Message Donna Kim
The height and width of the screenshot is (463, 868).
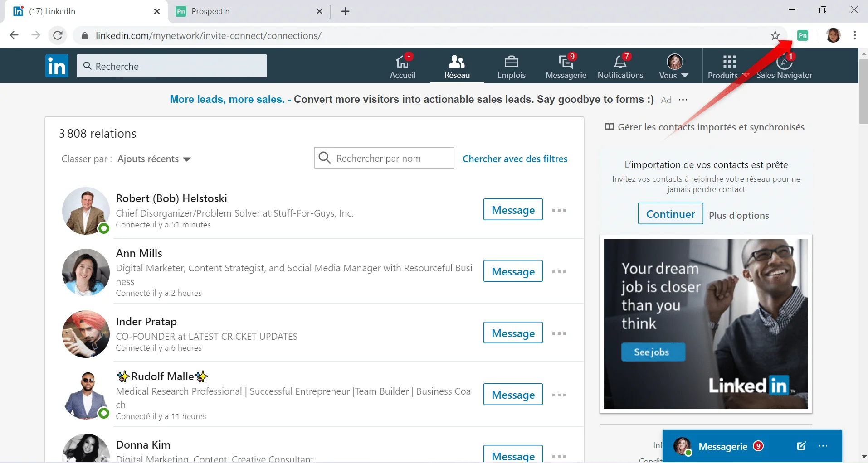tap(513, 454)
